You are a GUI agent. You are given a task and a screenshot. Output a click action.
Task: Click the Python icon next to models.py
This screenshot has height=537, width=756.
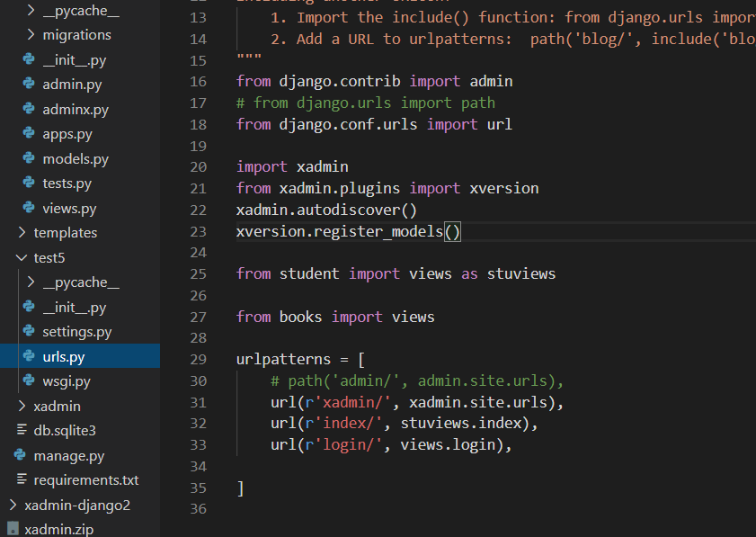(29, 159)
